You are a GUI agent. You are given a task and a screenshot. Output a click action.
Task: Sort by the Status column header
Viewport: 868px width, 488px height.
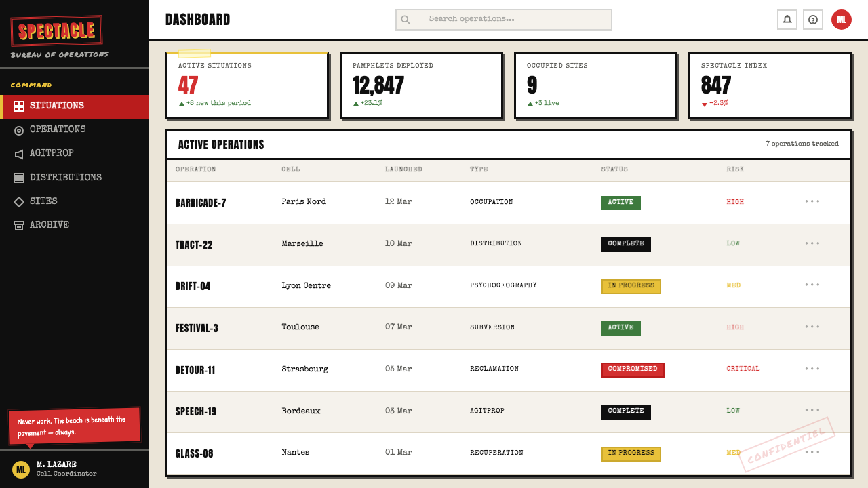click(x=614, y=169)
